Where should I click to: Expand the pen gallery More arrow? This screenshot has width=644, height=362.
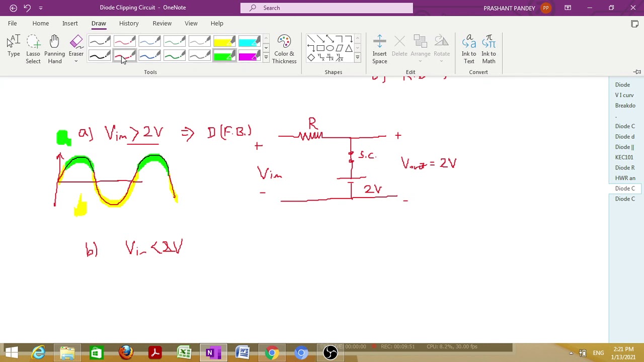pyautogui.click(x=266, y=57)
